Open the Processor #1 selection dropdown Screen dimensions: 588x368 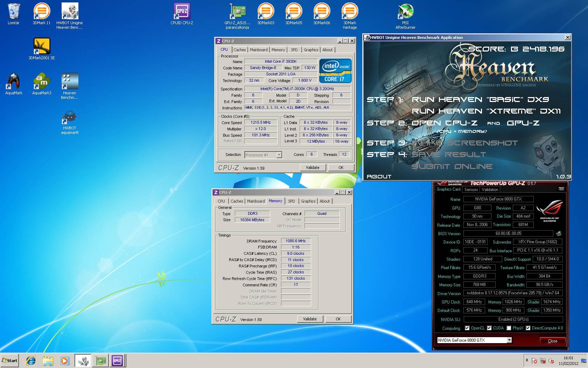263,155
